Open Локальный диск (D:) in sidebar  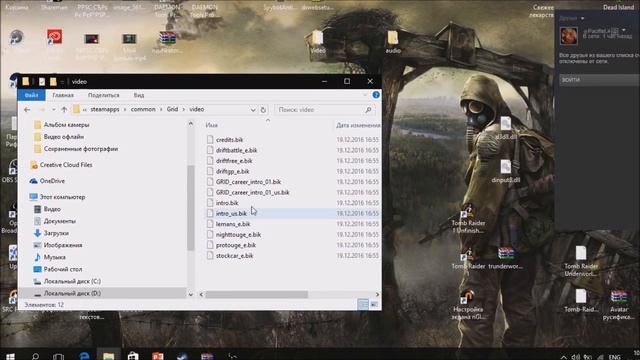[67, 293]
